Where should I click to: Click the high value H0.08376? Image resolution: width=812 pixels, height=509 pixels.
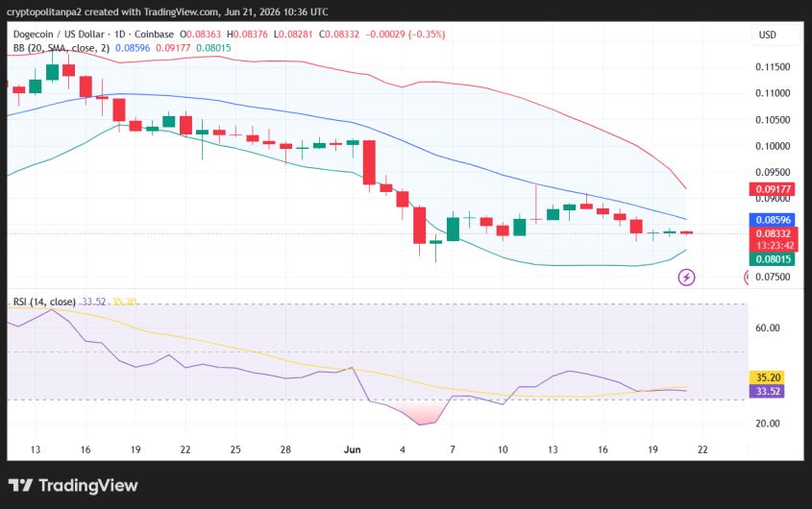pos(247,35)
